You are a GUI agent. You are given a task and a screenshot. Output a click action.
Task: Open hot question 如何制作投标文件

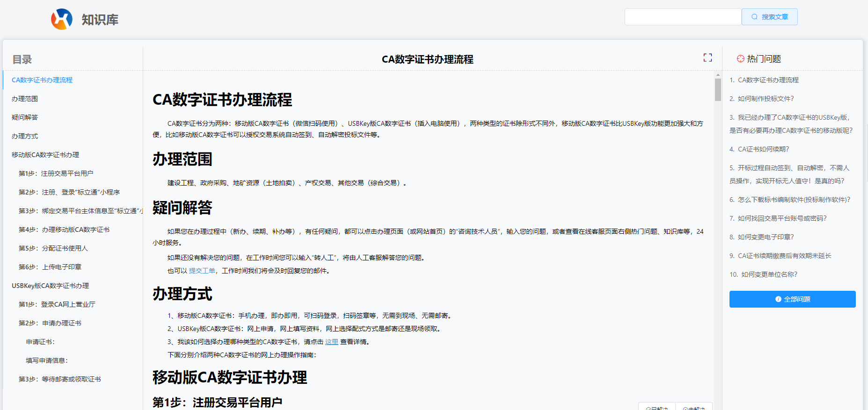click(766, 99)
